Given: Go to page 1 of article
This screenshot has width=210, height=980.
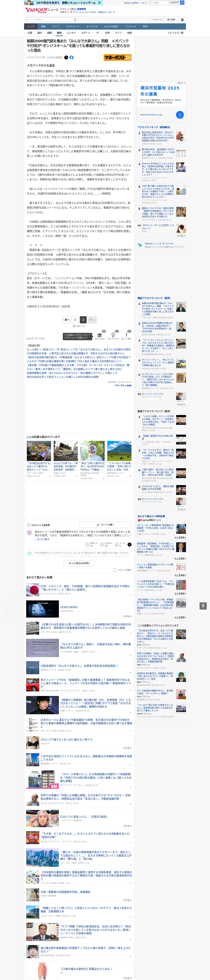Looking at the screenshot, I should point(75,320).
